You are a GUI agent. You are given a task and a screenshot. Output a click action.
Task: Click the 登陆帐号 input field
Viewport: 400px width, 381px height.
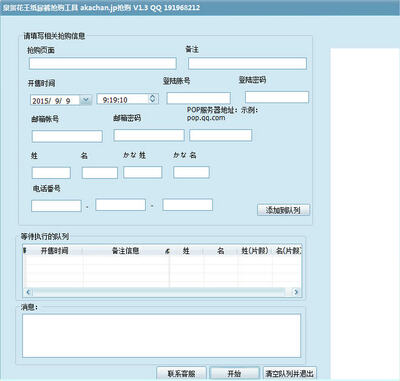(x=199, y=98)
